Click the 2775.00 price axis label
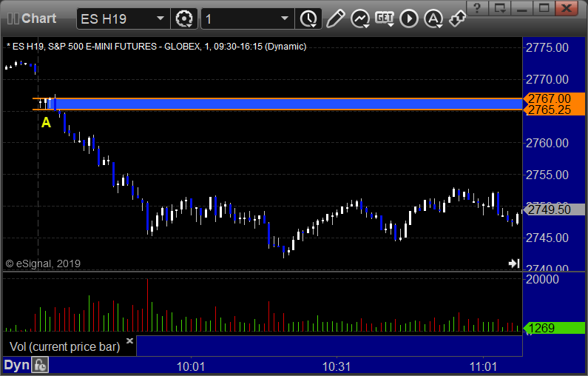 (x=547, y=47)
